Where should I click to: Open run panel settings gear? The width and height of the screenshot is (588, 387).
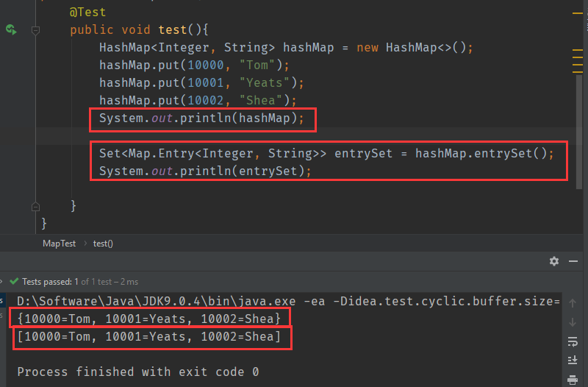pyautogui.click(x=554, y=261)
